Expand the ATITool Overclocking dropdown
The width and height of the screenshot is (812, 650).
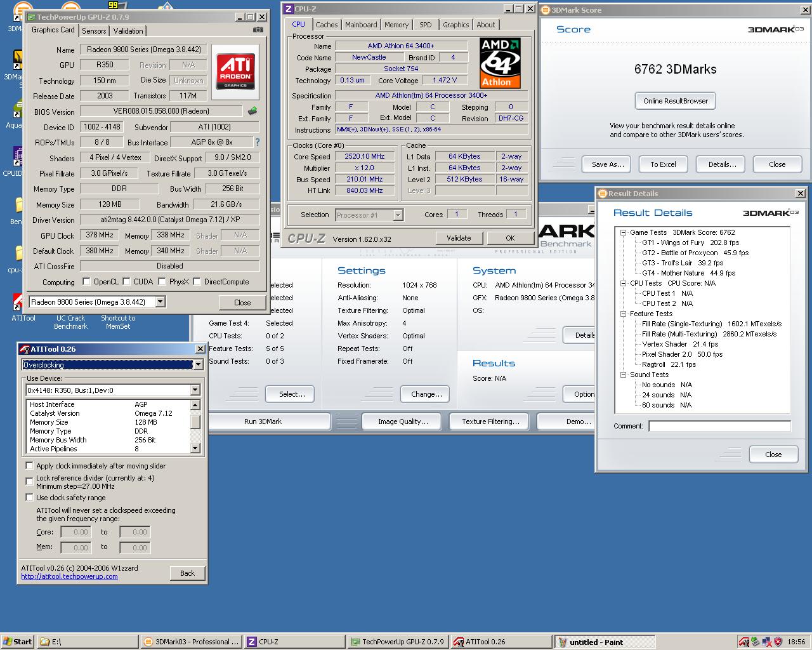113,364
